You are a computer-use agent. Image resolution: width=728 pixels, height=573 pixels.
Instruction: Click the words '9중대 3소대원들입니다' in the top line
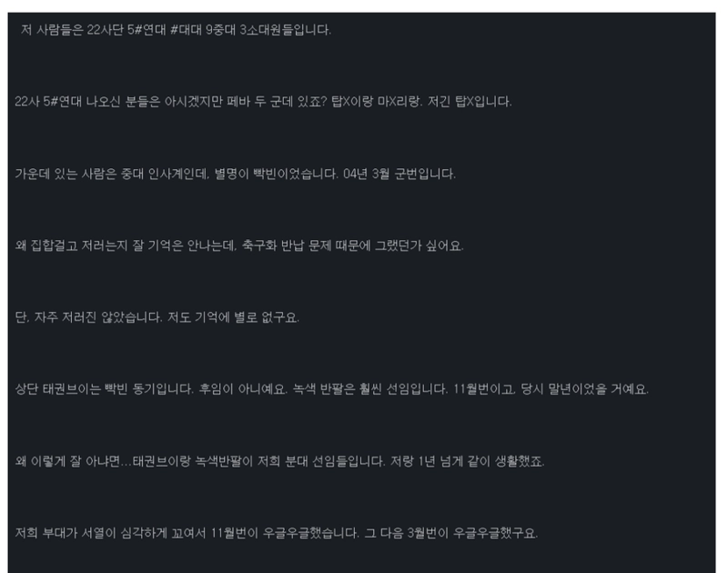(268, 30)
